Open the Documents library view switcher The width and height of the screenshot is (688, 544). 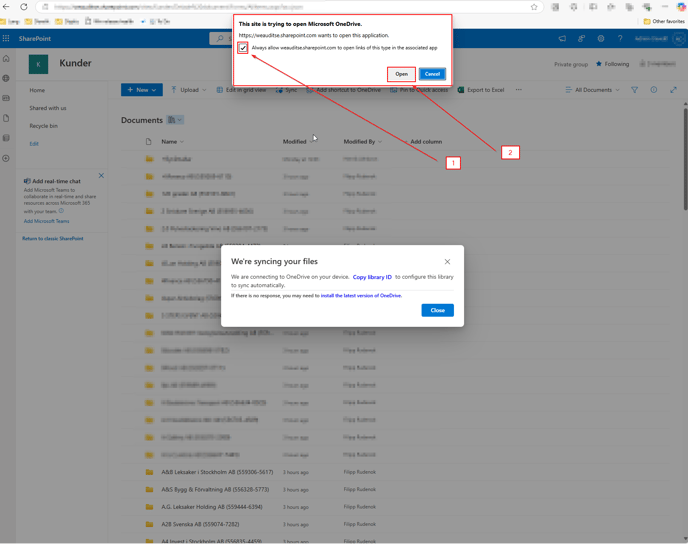(x=175, y=120)
